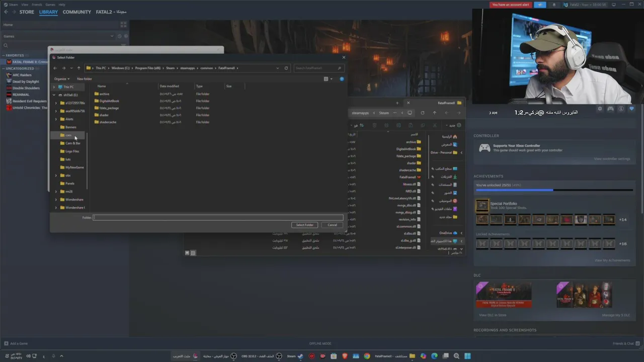Click View My Achievements link
This screenshot has width=644, height=362.
612,260
